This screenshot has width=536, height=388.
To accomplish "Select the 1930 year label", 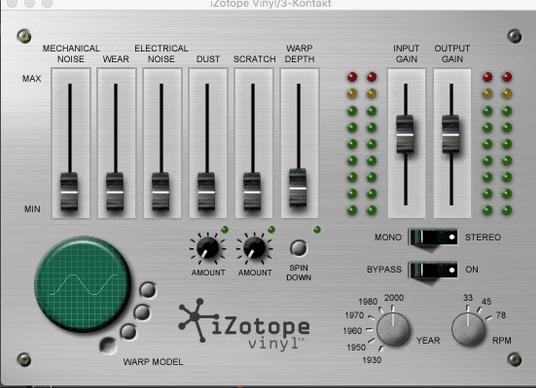I will pos(372,360).
